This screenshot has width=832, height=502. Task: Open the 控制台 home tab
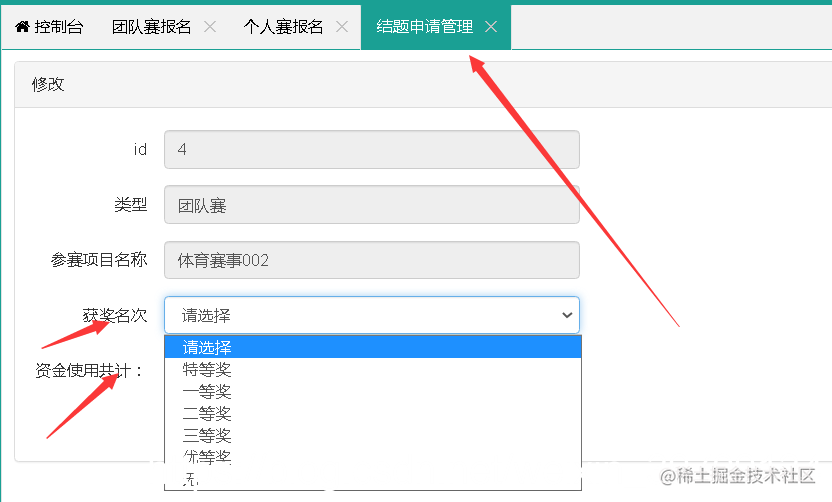(x=49, y=27)
